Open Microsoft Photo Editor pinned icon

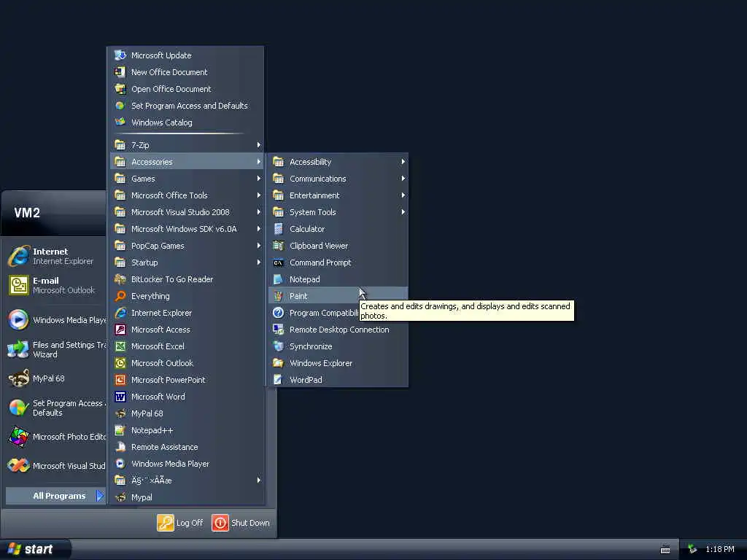pyautogui.click(x=18, y=437)
